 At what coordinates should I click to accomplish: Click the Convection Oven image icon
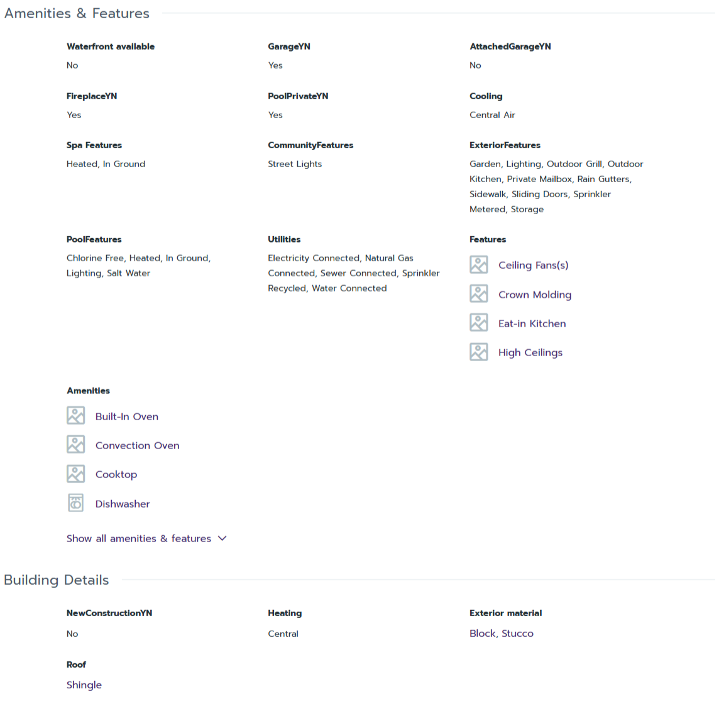(75, 445)
